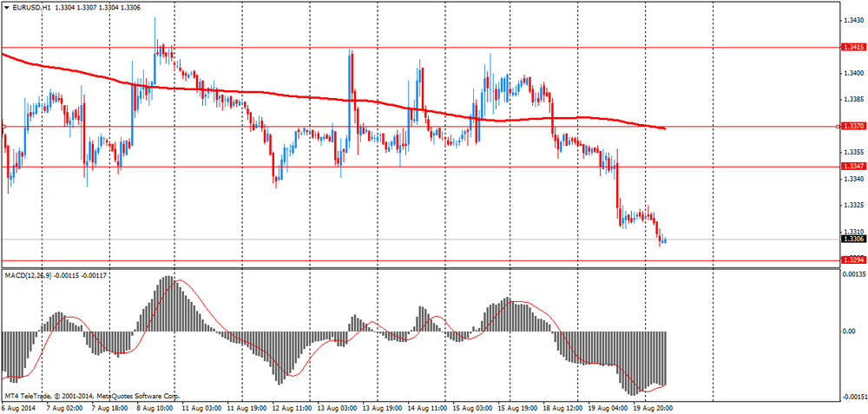Image resolution: width=868 pixels, height=414 pixels.
Task: Click the 1.3325 value on price scale
Action: [x=852, y=206]
